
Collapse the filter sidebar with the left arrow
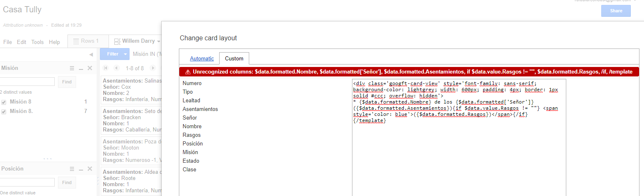tap(91, 55)
